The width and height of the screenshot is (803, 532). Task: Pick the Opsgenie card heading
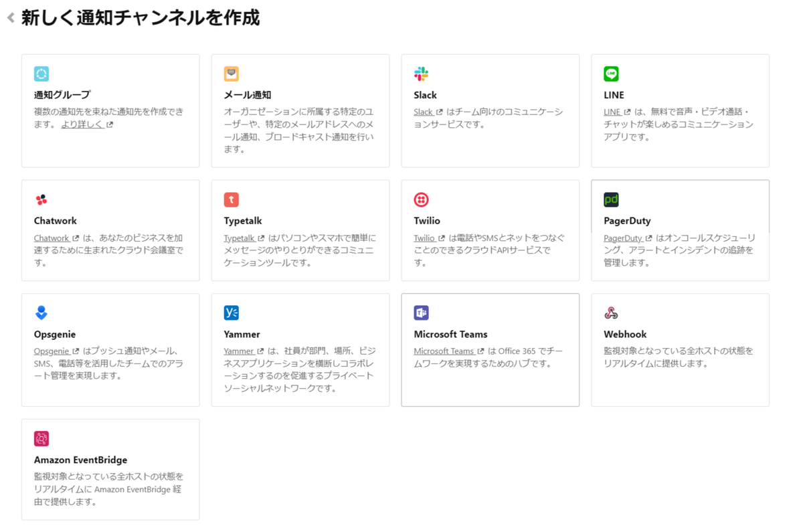(55, 334)
